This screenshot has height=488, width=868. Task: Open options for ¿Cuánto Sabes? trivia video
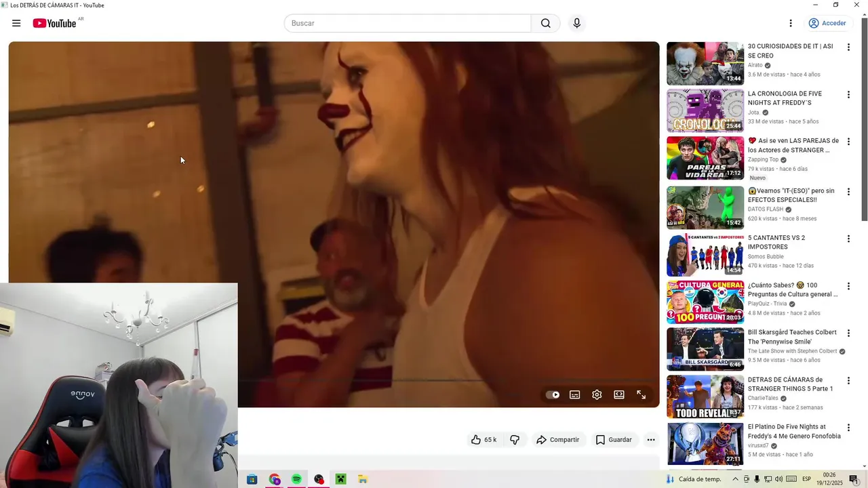848,286
